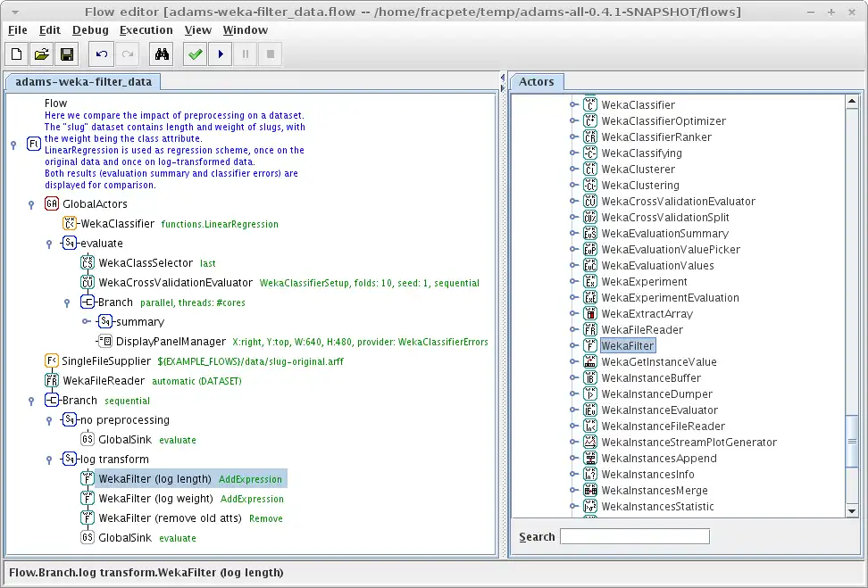The height and width of the screenshot is (588, 868).
Task: Select the adams-weka-filter_data tab
Action: (x=83, y=82)
